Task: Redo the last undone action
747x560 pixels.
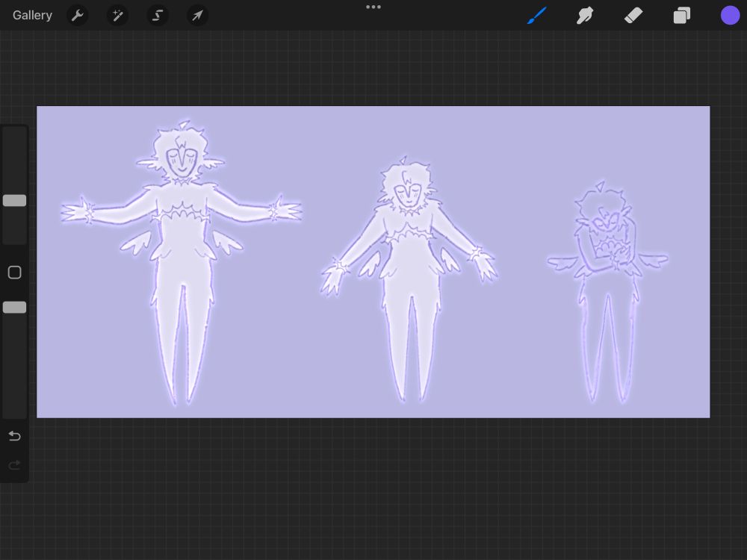Action: point(15,464)
